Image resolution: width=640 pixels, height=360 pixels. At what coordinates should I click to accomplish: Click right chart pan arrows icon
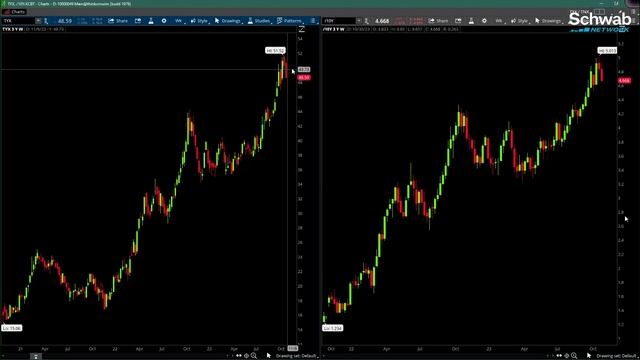click(x=559, y=356)
